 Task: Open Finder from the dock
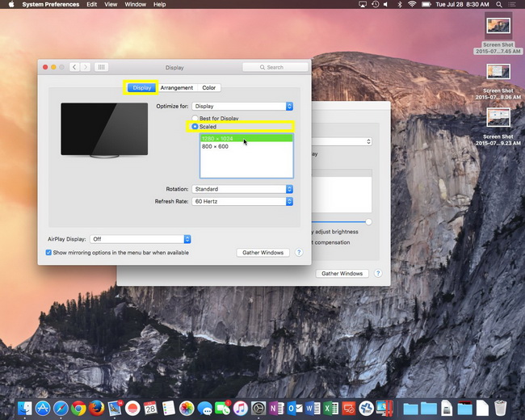coord(25,408)
